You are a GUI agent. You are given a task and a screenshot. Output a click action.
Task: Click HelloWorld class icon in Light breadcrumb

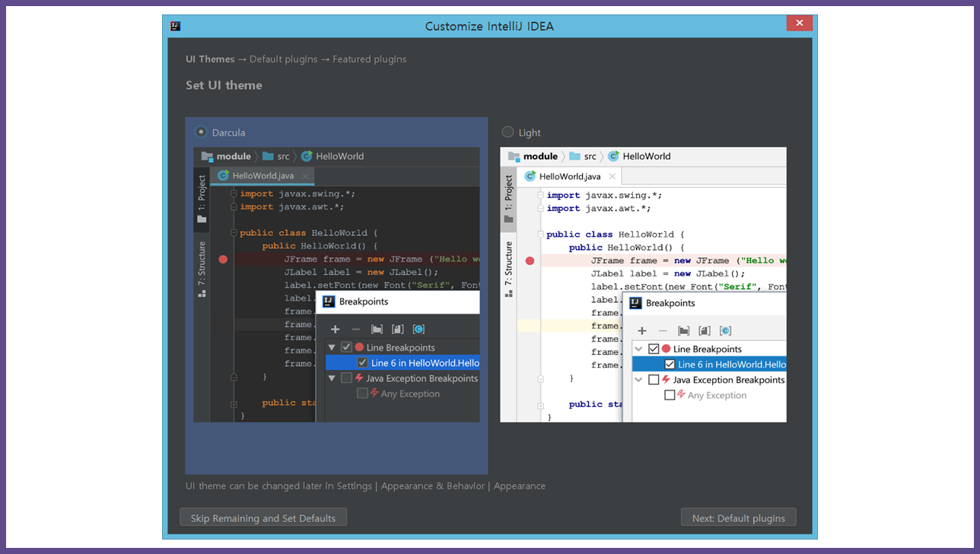pyautogui.click(x=613, y=156)
